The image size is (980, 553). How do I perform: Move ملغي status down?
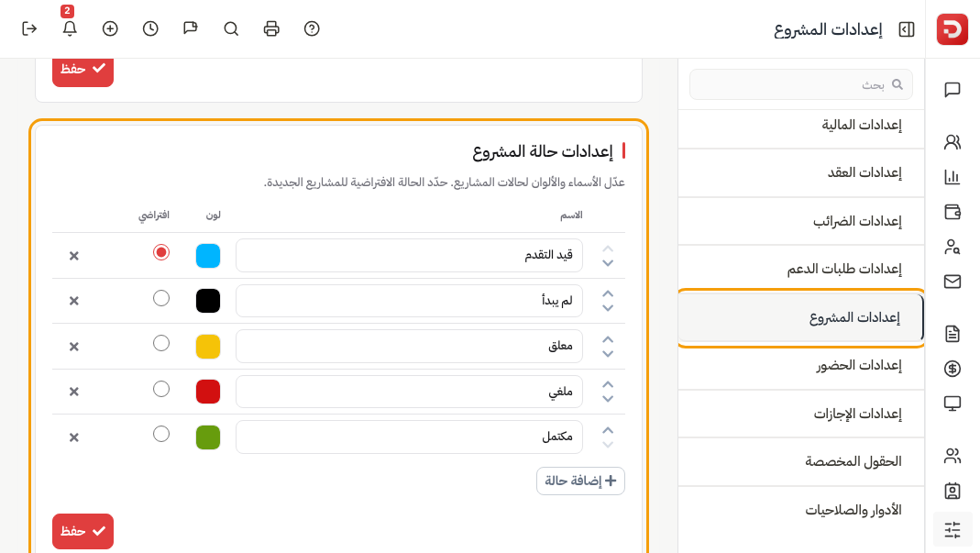coord(608,399)
